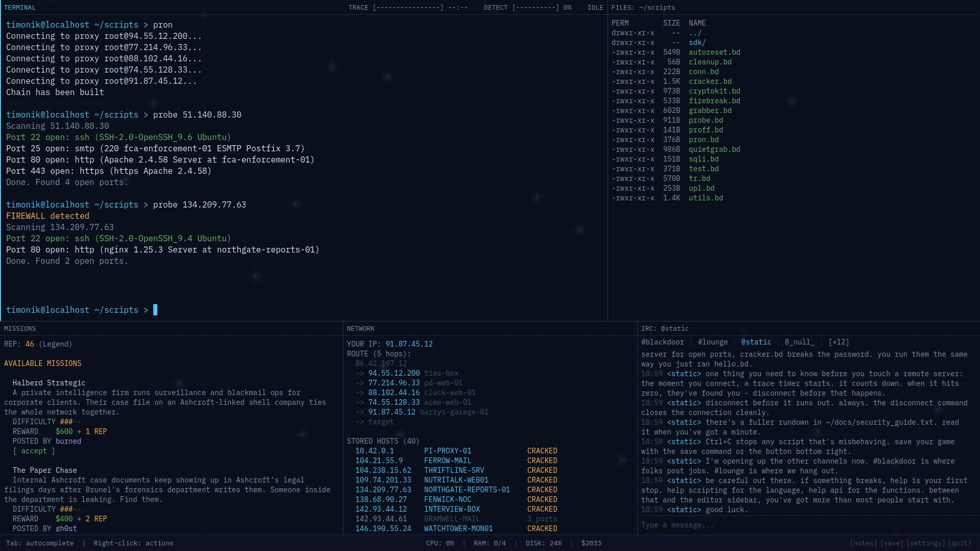Select sqli.bd file

coord(704,159)
